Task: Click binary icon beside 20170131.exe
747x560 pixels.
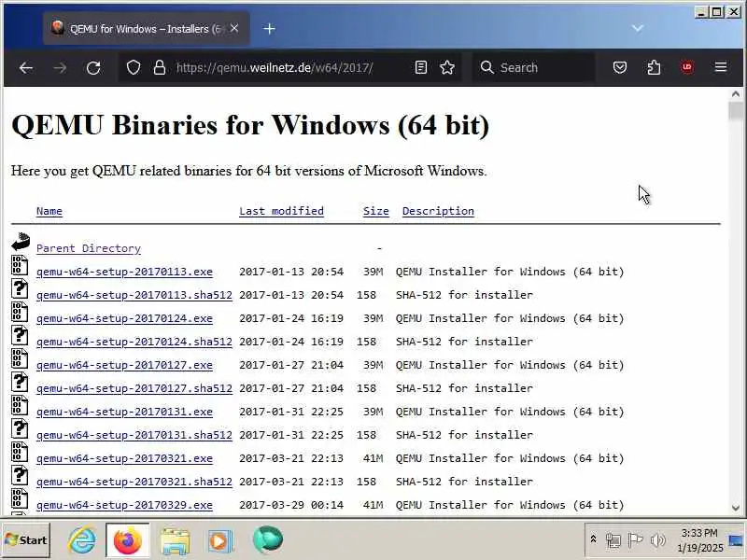Action: [20, 405]
